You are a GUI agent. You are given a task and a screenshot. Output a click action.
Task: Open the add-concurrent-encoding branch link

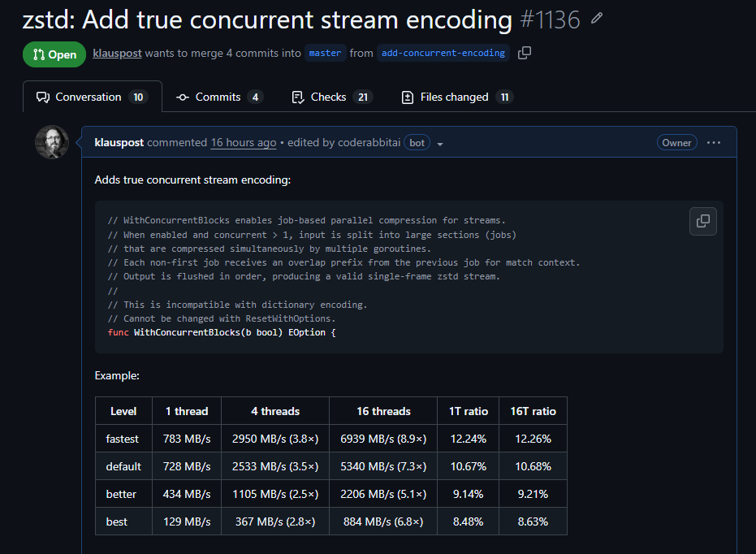tap(443, 53)
